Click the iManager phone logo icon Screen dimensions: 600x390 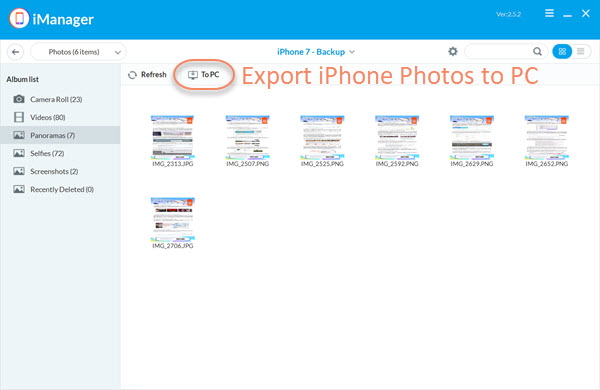click(x=19, y=18)
